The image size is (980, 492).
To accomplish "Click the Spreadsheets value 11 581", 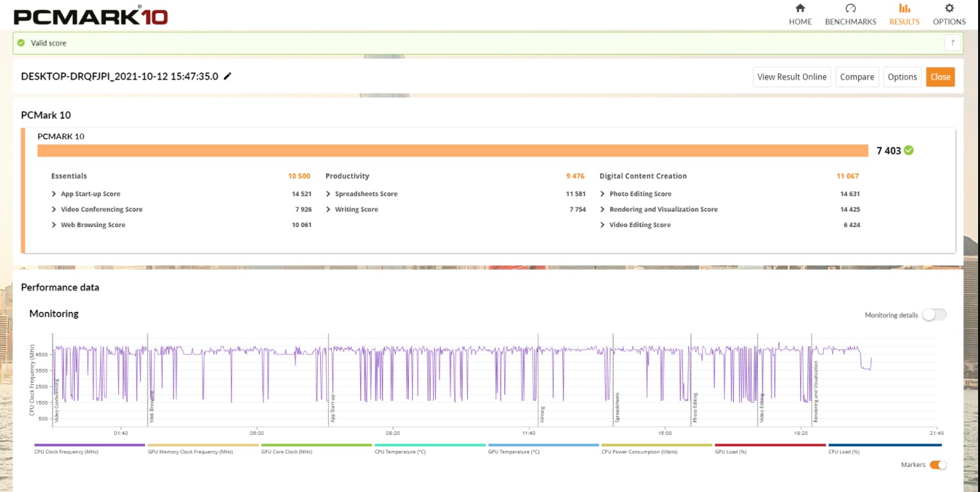I will 576,194.
